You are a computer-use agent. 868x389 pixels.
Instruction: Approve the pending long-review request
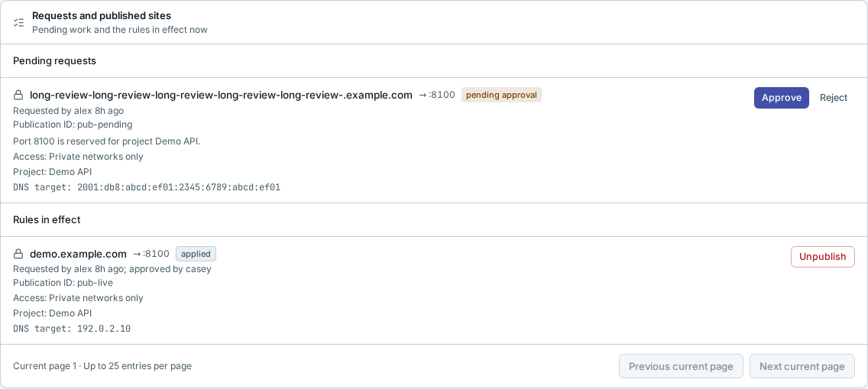pos(781,98)
